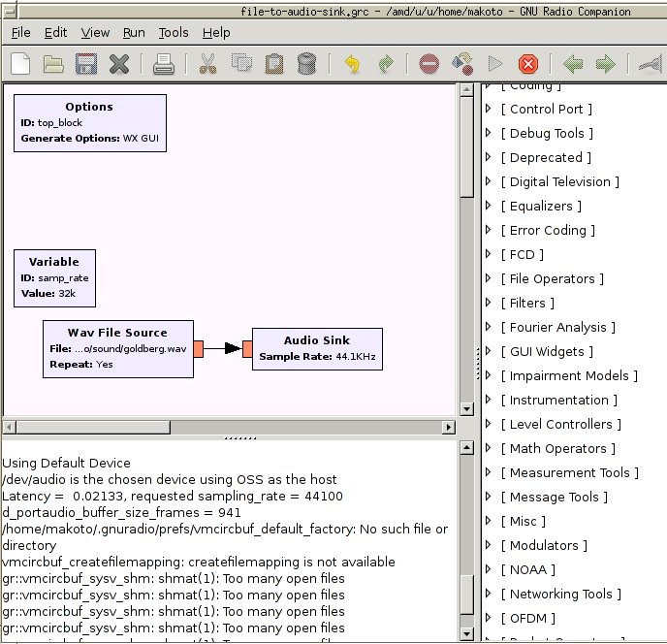Select the Measurement Tools tree row
Viewport: 667px width, 644px height.
[x=575, y=472]
